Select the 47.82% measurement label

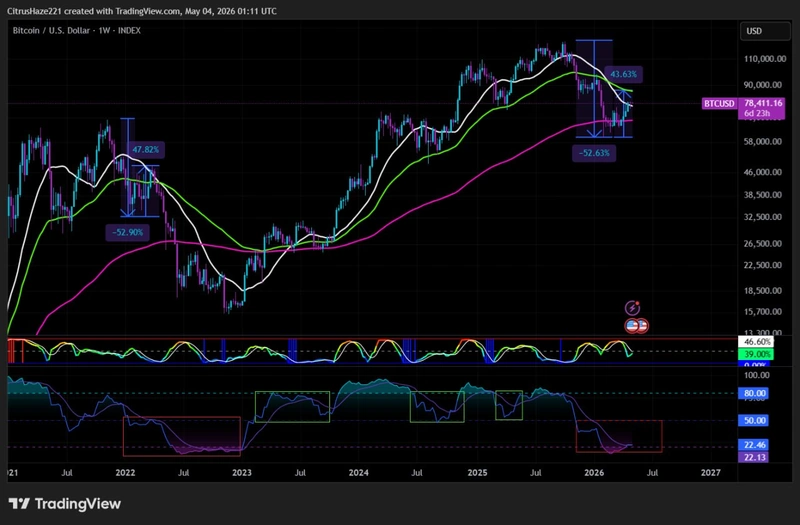pos(145,149)
